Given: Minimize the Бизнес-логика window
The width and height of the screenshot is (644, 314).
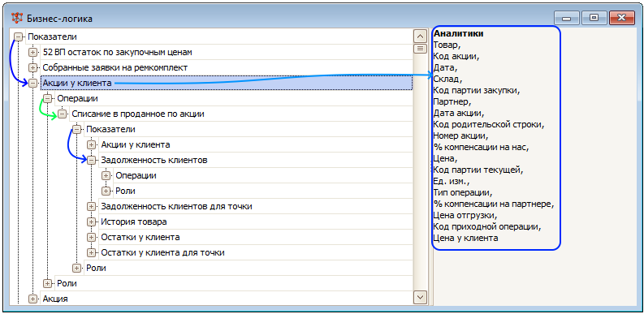Looking at the screenshot, I should 566,18.
